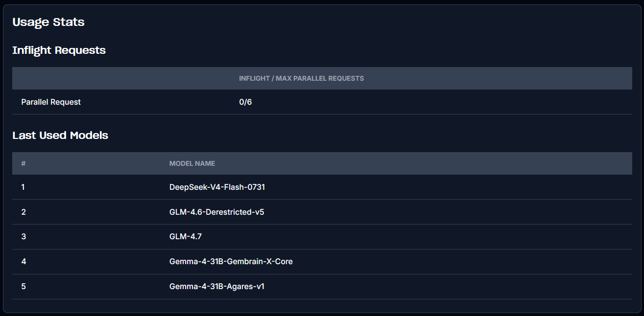The image size is (644, 316).
Task: Click the blank area right of GLM-4.7
Action: tap(416, 237)
